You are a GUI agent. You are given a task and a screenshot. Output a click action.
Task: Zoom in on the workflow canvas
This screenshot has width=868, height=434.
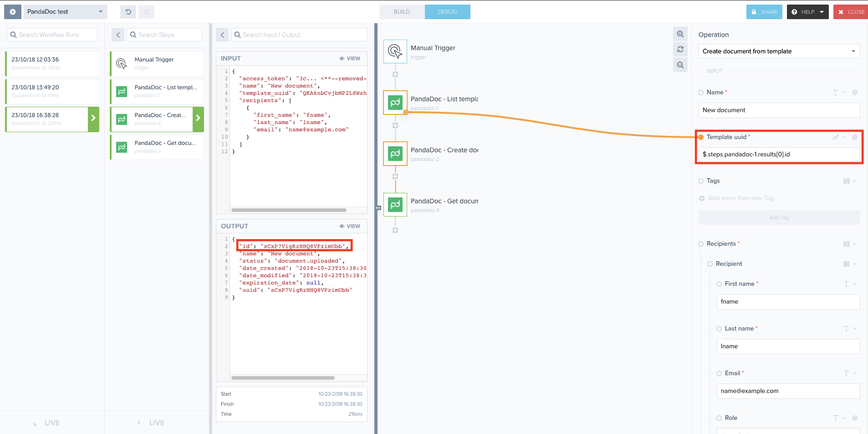(x=680, y=34)
